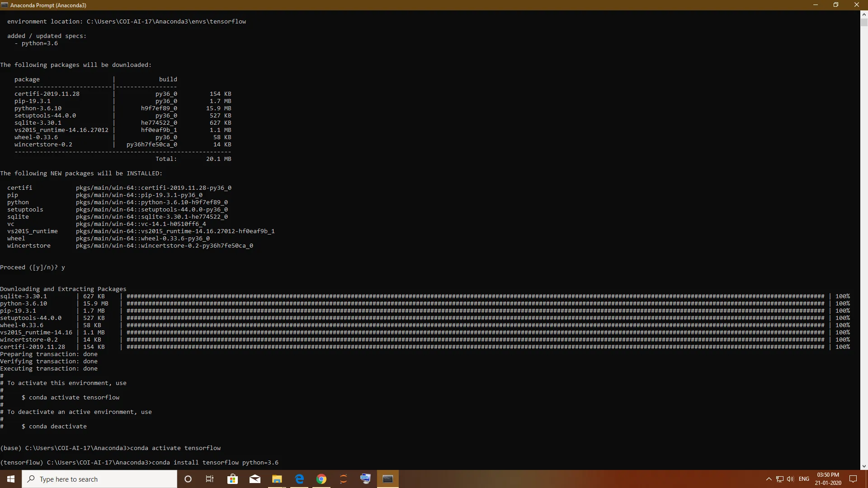Open the volume control icon

[x=790, y=479]
